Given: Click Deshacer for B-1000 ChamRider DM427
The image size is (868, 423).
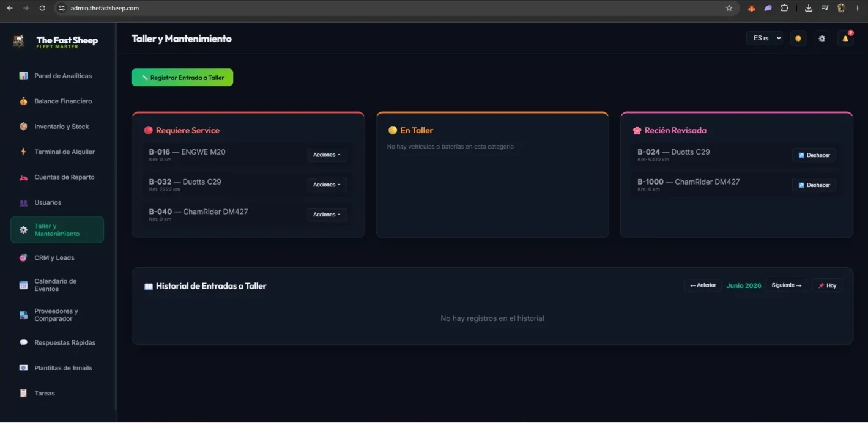Looking at the screenshot, I should tap(814, 185).
